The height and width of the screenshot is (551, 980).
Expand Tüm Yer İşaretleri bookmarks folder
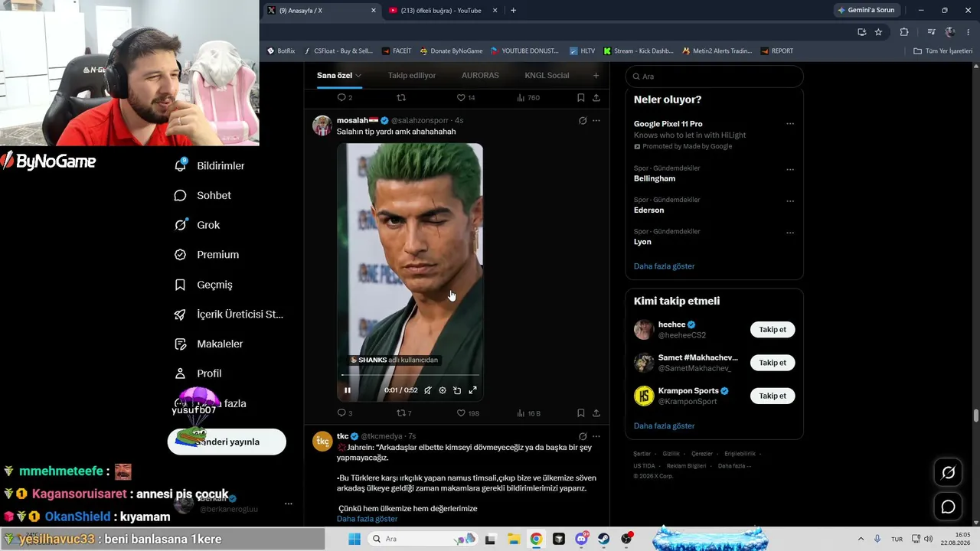coord(942,51)
